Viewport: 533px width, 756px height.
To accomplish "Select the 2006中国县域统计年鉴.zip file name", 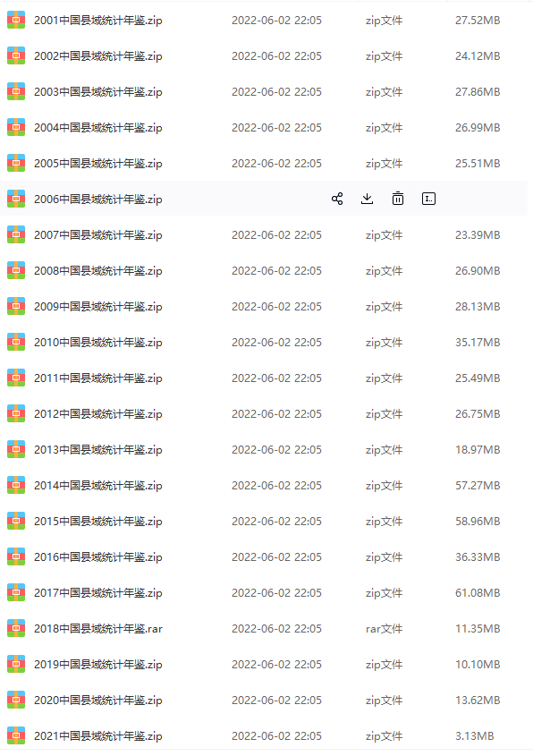I will coord(97,200).
